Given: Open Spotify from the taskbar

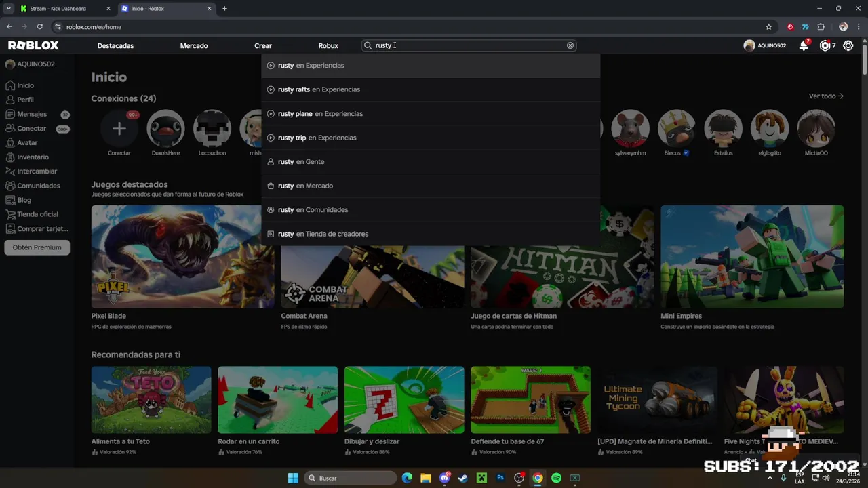Looking at the screenshot, I should click(x=556, y=478).
